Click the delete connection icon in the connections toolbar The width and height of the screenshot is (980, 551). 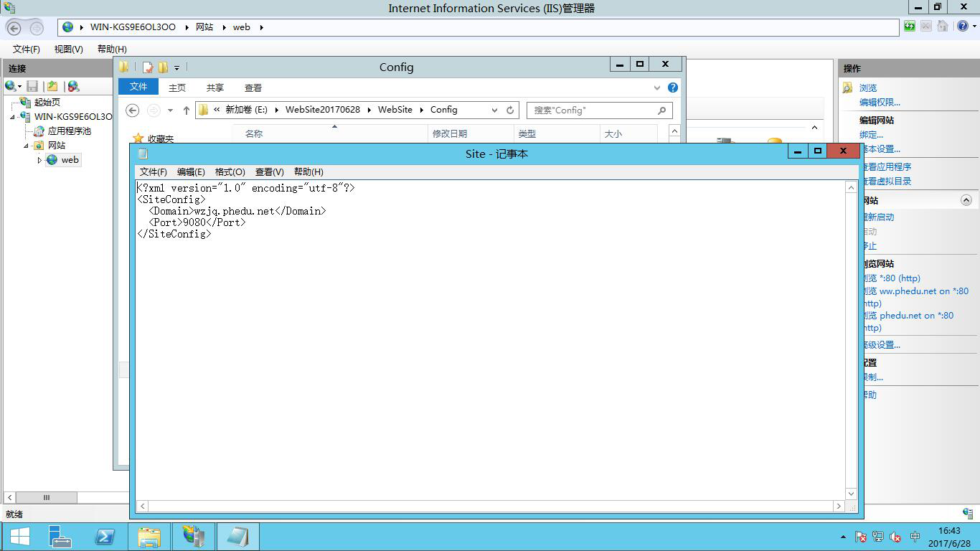point(73,86)
